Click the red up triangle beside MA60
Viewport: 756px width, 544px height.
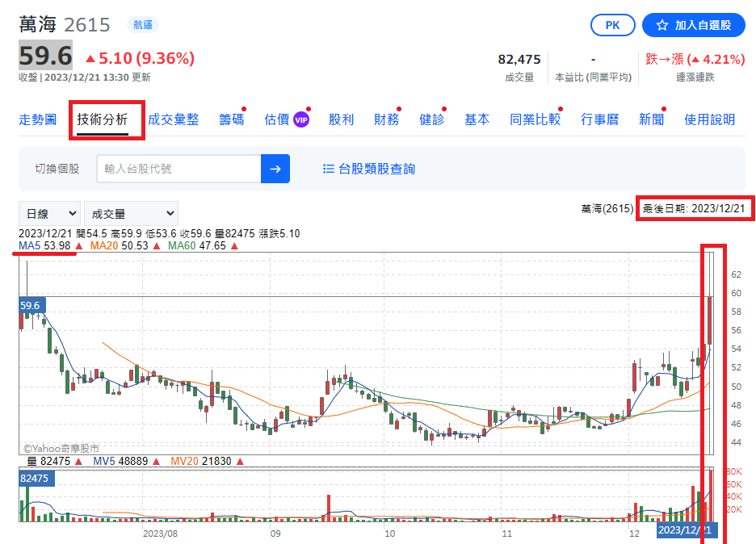pyautogui.click(x=234, y=245)
